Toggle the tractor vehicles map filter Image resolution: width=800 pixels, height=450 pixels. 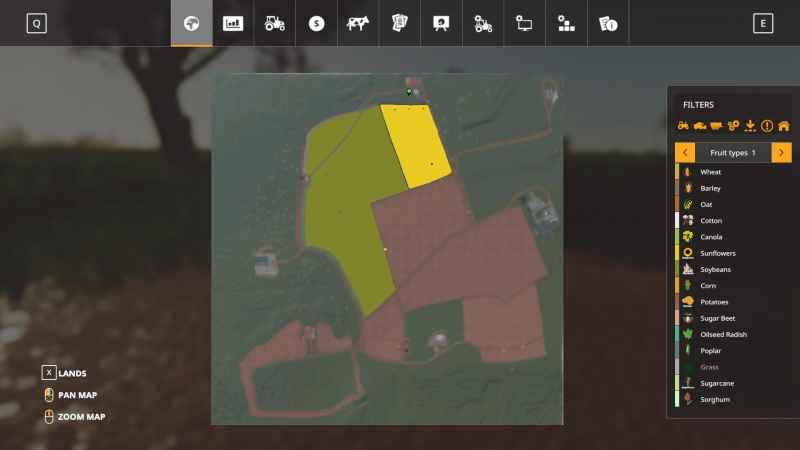click(683, 126)
